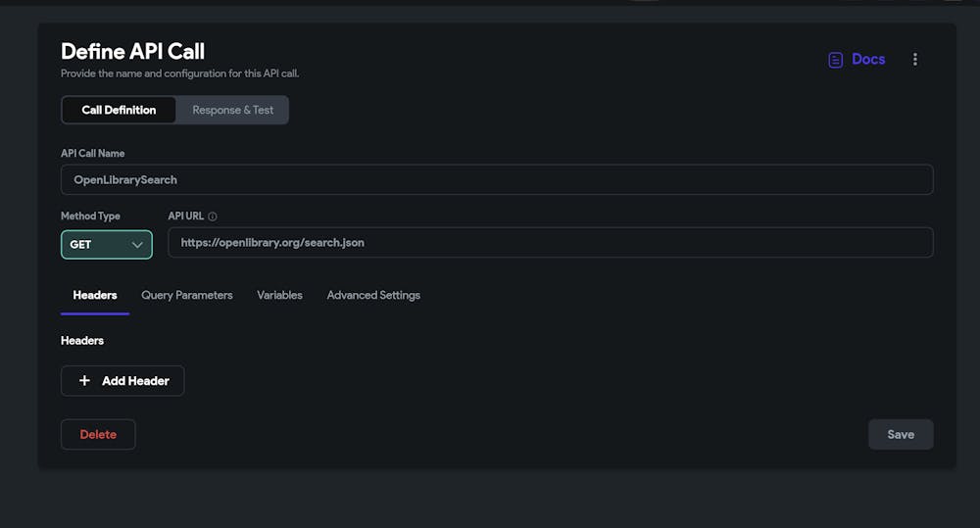980x528 pixels.
Task: Click the Save button
Action: 900,434
